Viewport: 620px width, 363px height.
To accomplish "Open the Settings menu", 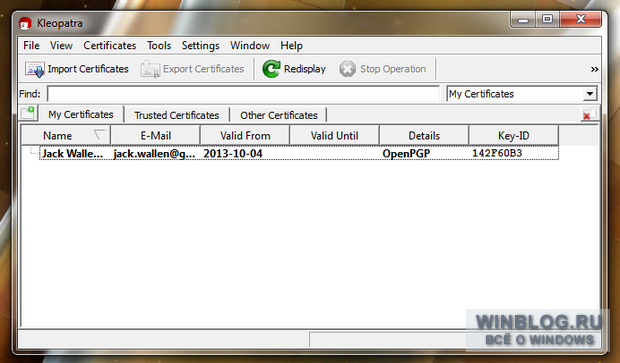I will pyautogui.click(x=200, y=45).
